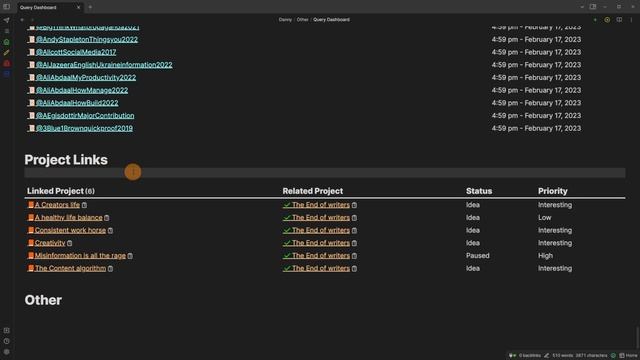The width and height of the screenshot is (640, 360).
Task: Open the A Creators life project link
Action: [x=57, y=205]
